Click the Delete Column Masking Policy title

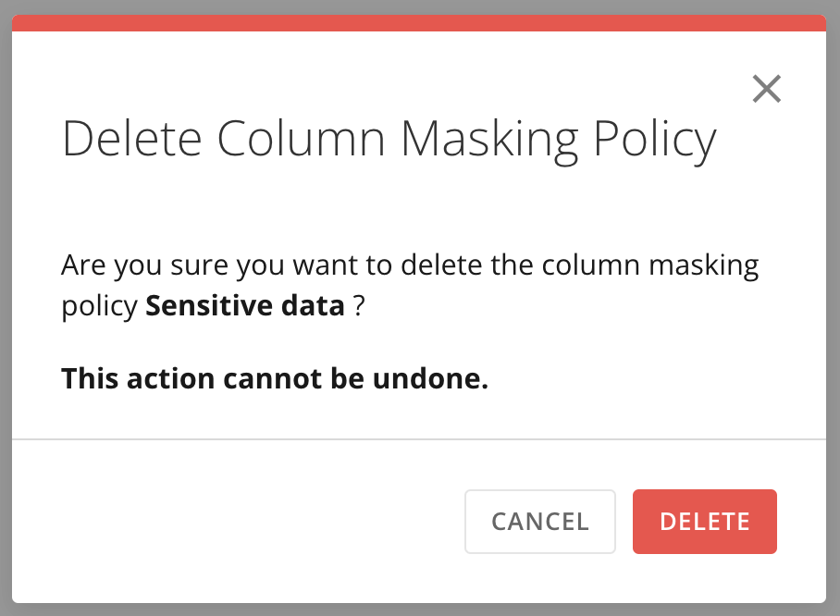click(389, 139)
